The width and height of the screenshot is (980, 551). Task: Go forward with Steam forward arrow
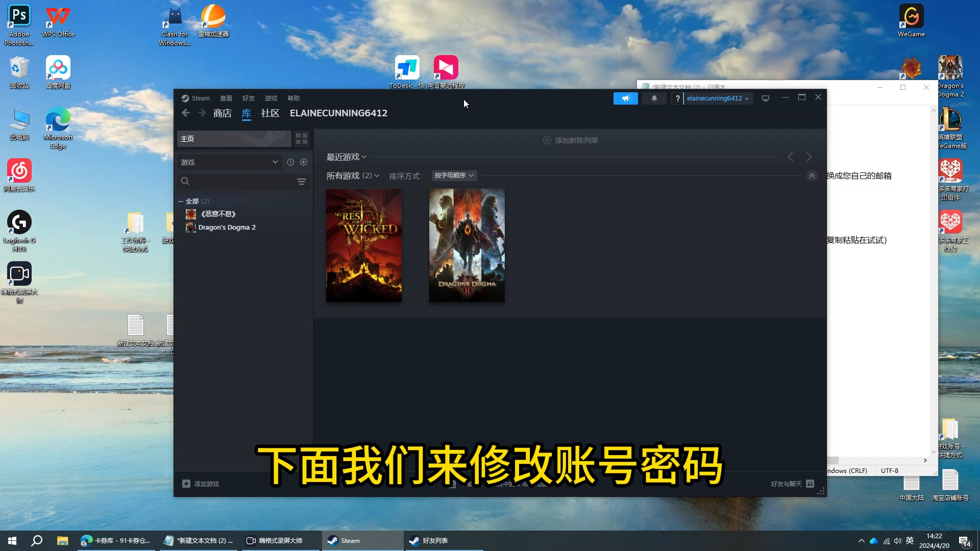[x=202, y=113]
